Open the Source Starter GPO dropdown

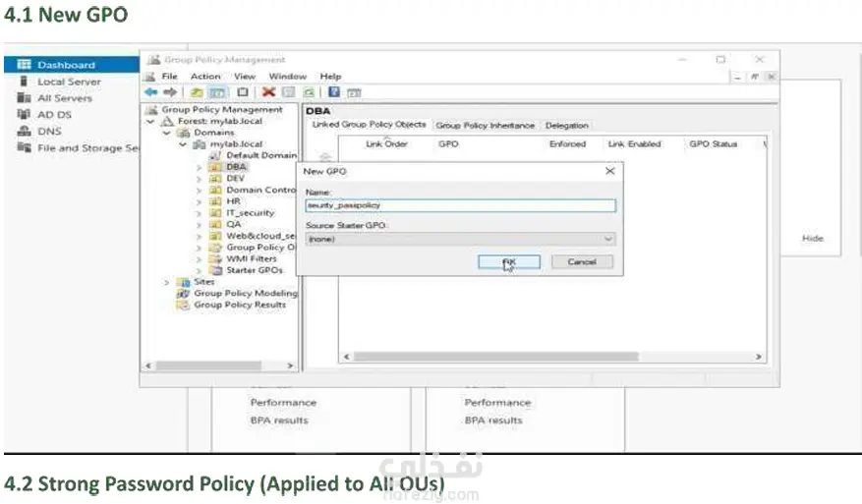pos(461,239)
